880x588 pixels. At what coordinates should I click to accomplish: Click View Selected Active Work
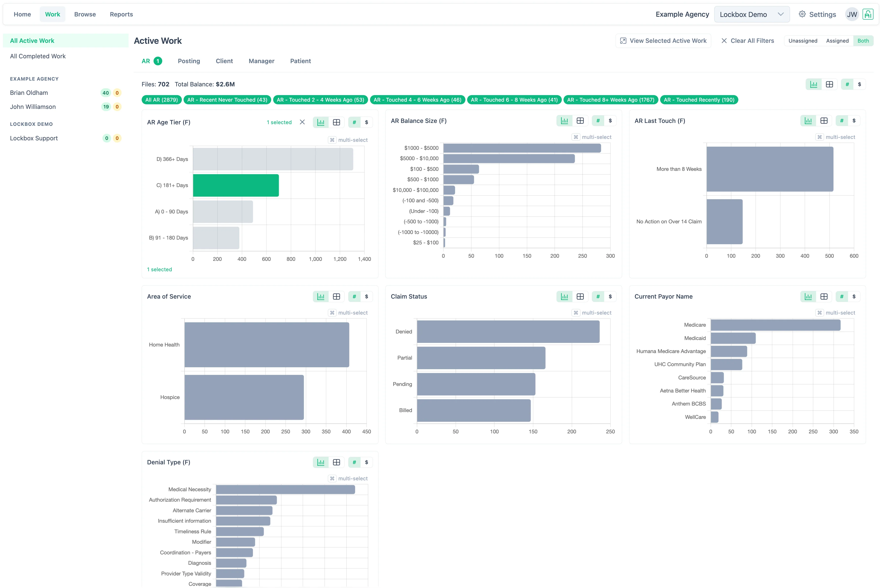663,41
